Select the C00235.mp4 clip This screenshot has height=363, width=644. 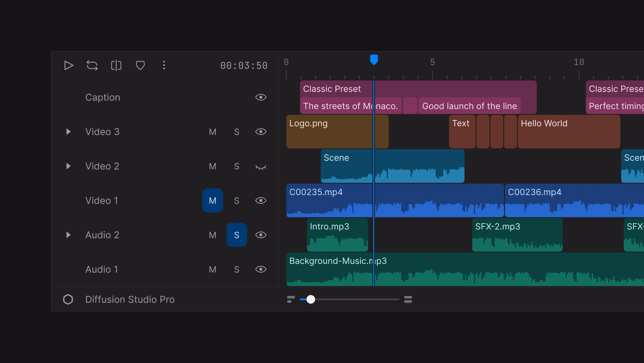395,200
